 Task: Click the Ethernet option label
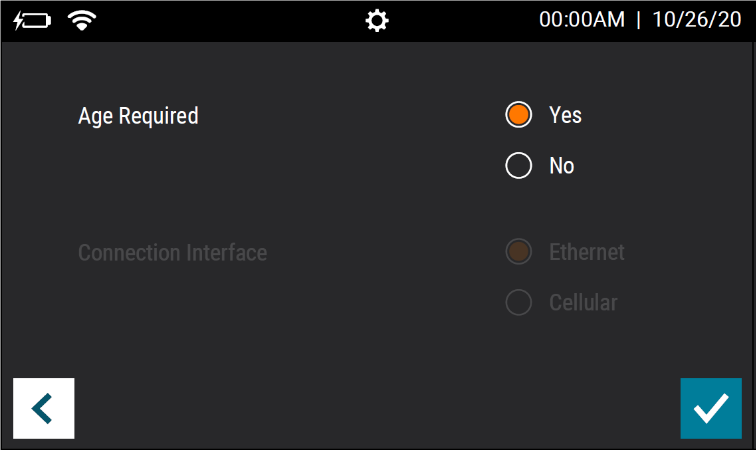(587, 252)
